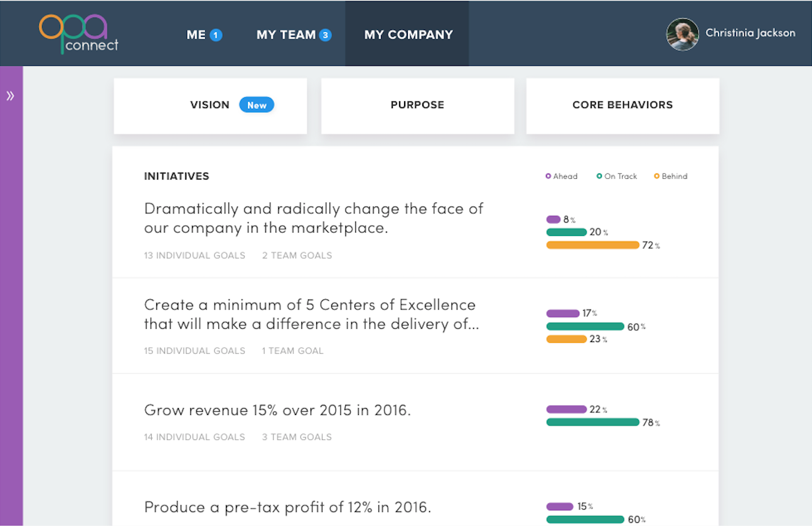Viewport: 812px width, 526px height.
Task: Select the MY COMPANY tab
Action: tap(409, 35)
